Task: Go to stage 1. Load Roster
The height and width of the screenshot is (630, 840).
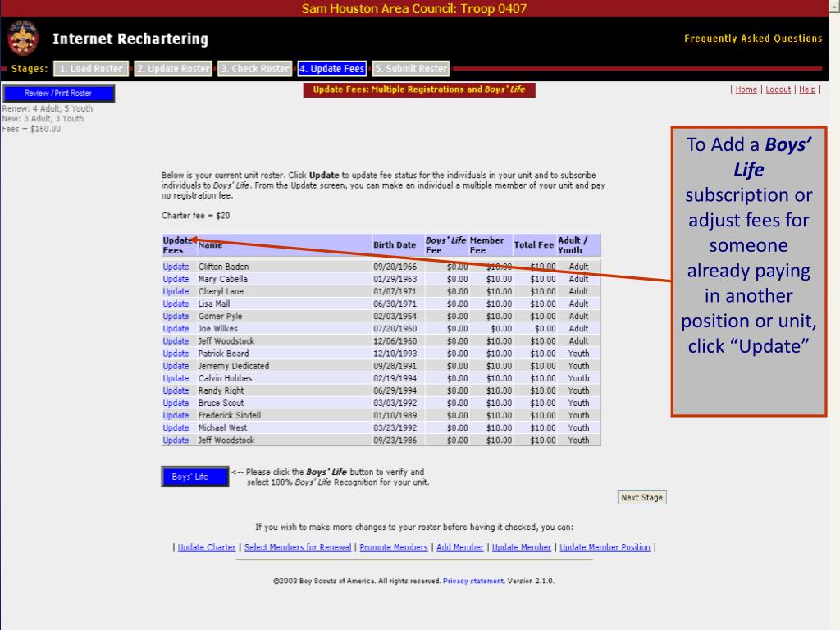Action: point(91,69)
